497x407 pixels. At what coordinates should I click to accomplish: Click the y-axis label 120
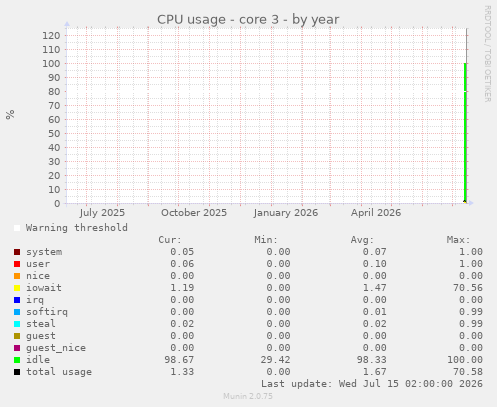tap(51, 36)
